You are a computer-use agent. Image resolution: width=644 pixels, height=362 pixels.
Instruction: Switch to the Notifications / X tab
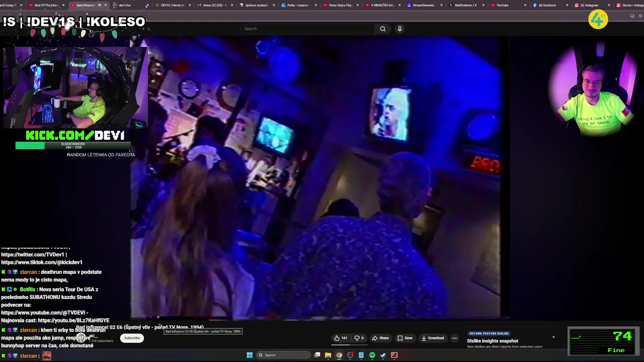point(464,5)
